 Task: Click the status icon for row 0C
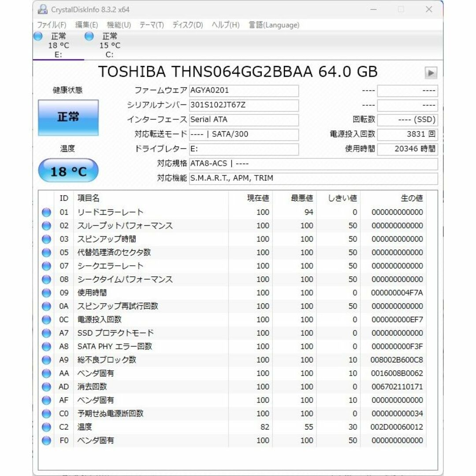pos(46,320)
